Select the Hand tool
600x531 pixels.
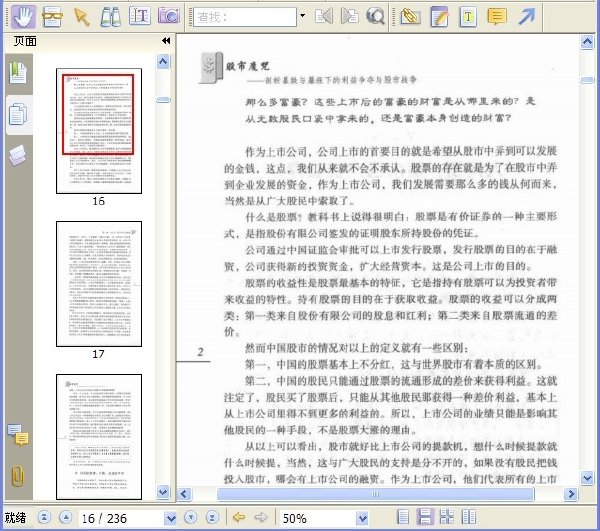(24, 17)
